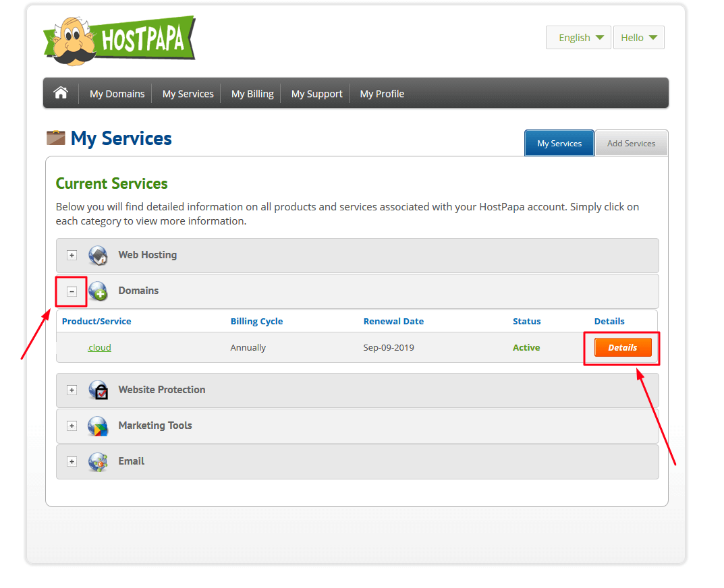Viewport: 724px width, 588px height.
Task: Collapse the Domains section
Action: click(x=72, y=291)
